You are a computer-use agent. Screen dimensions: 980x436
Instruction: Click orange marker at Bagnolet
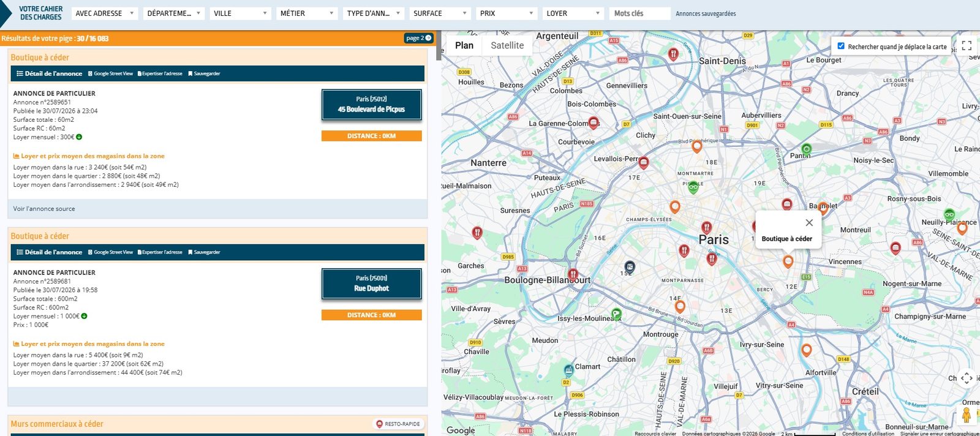pyautogui.click(x=823, y=208)
